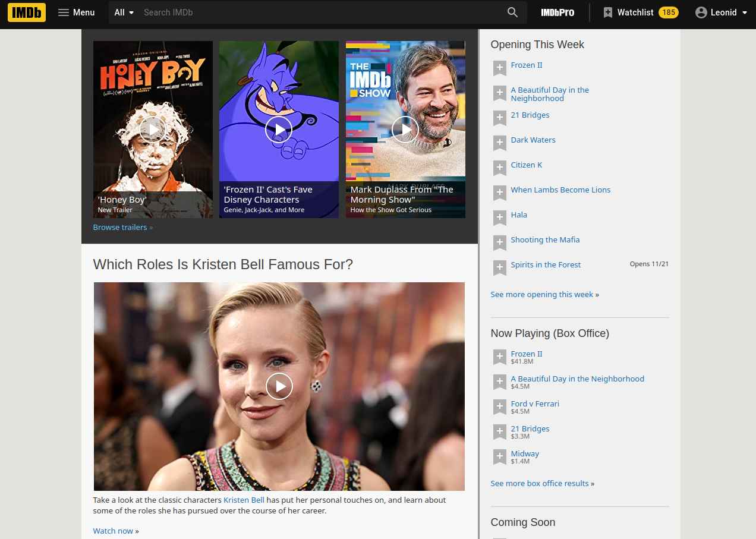Open Kristen Bell's page via her name
Image resolution: width=756 pixels, height=539 pixels.
pyautogui.click(x=244, y=500)
